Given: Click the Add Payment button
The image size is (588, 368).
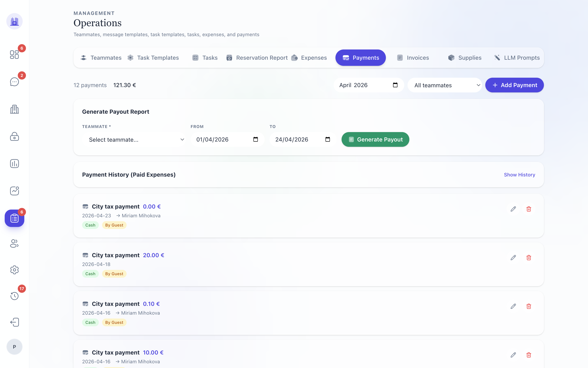Looking at the screenshot, I should (x=514, y=85).
